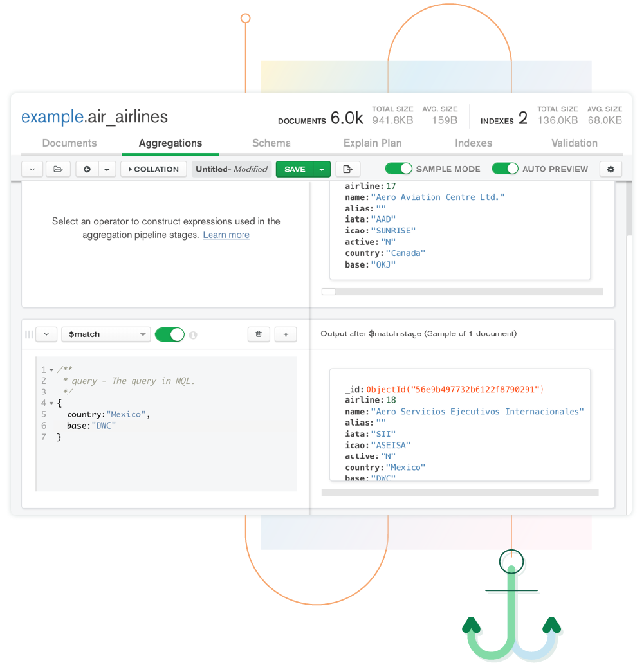
Task: Click the new pipeline plus icon
Action: [87, 169]
